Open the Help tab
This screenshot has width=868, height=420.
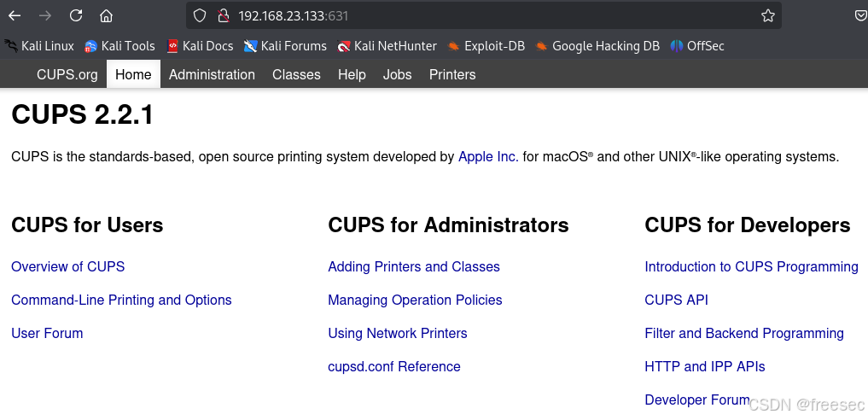pyautogui.click(x=352, y=75)
